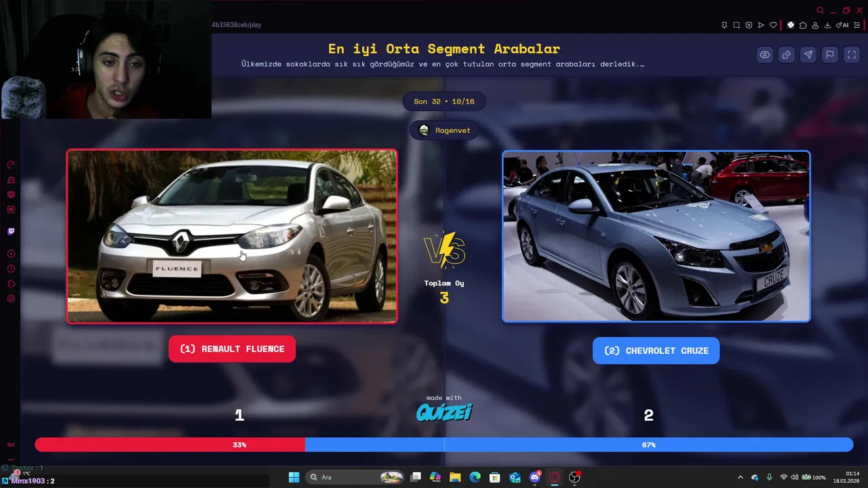Open the GX Cleaner sidebar icon
Screen dimensions: 868x488
11,180
